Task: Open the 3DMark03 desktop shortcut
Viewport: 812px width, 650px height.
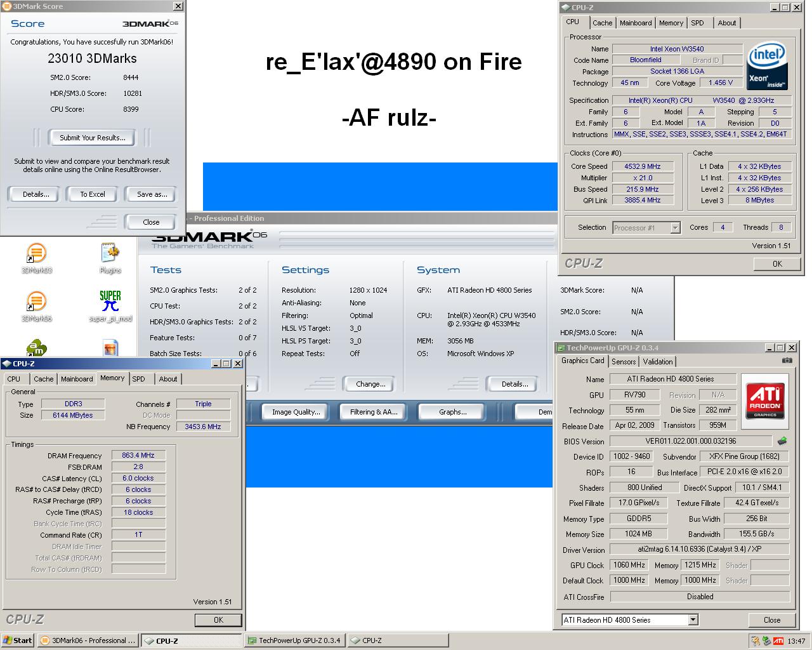Action: [x=36, y=254]
